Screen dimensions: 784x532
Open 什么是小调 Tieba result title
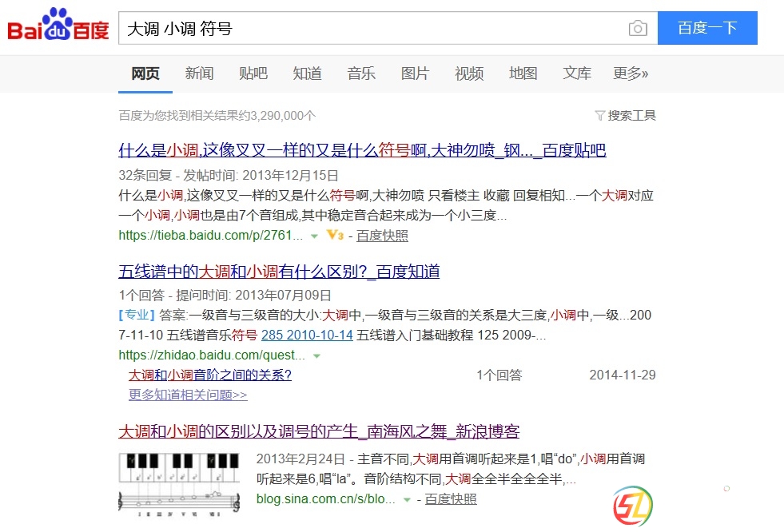[x=362, y=150]
